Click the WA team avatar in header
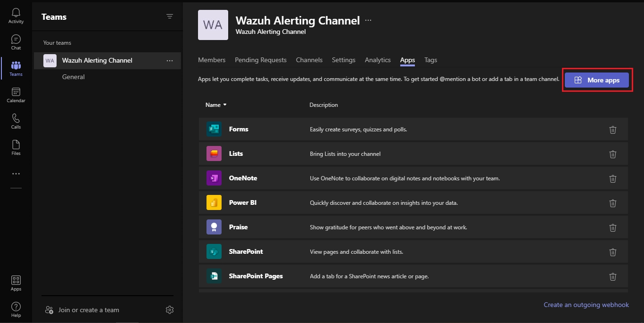 coord(213,25)
